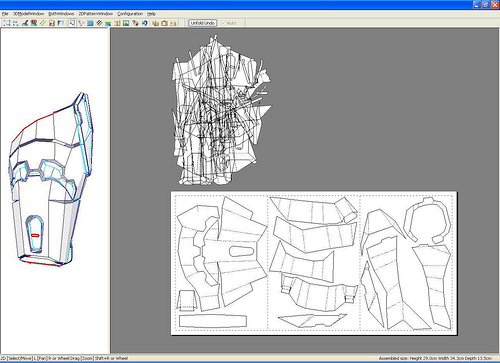Screen dimensions: 500x363
Task: Click the green diagonal lines toolbar icon
Action: [x=43, y=23]
